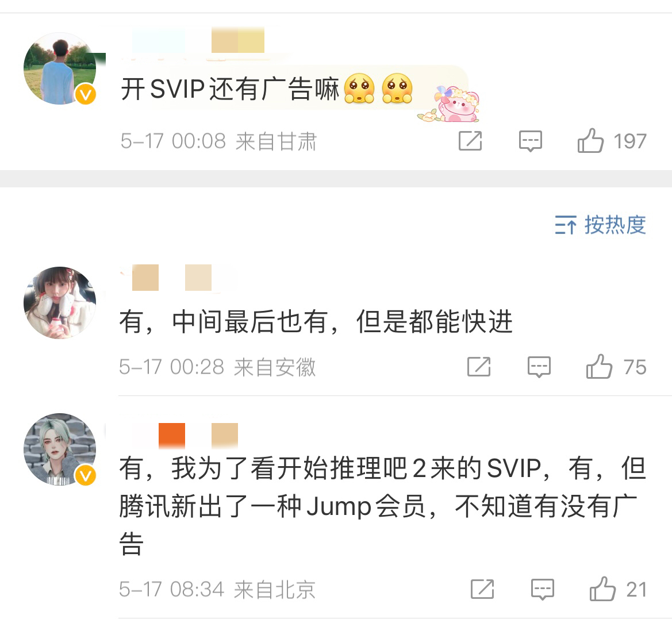Tap the pink bunny sticker decoration

tap(450, 103)
